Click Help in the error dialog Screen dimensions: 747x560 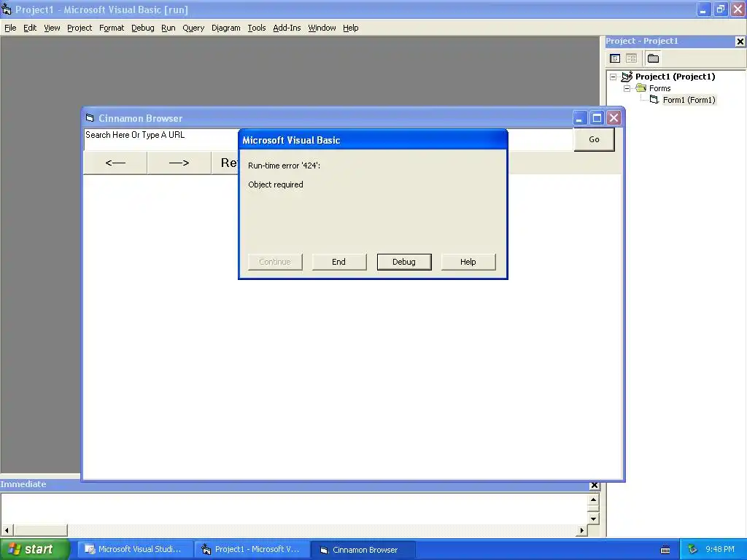pyautogui.click(x=468, y=262)
